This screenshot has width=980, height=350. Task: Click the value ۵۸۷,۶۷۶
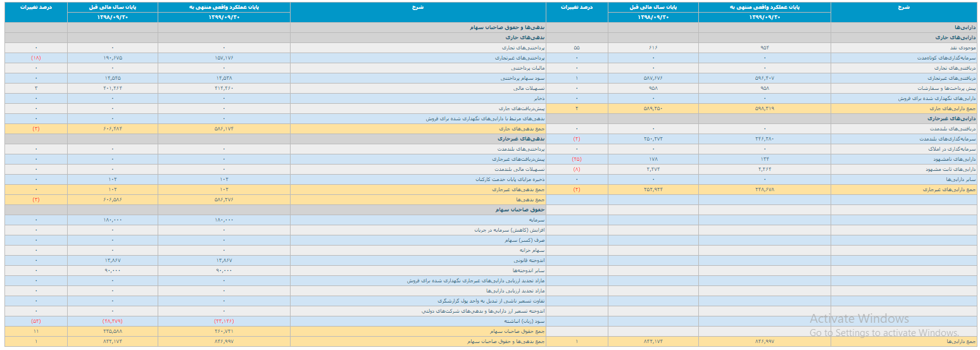pyautogui.click(x=653, y=78)
